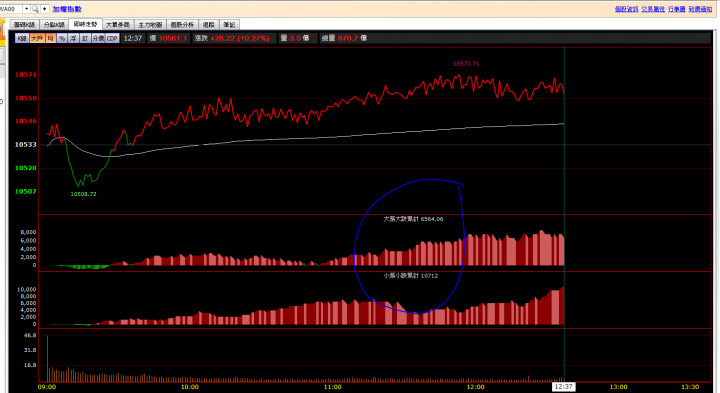Toggle the 均 average line button
Image resolution: width=720 pixels, height=393 pixels.
pyautogui.click(x=51, y=39)
